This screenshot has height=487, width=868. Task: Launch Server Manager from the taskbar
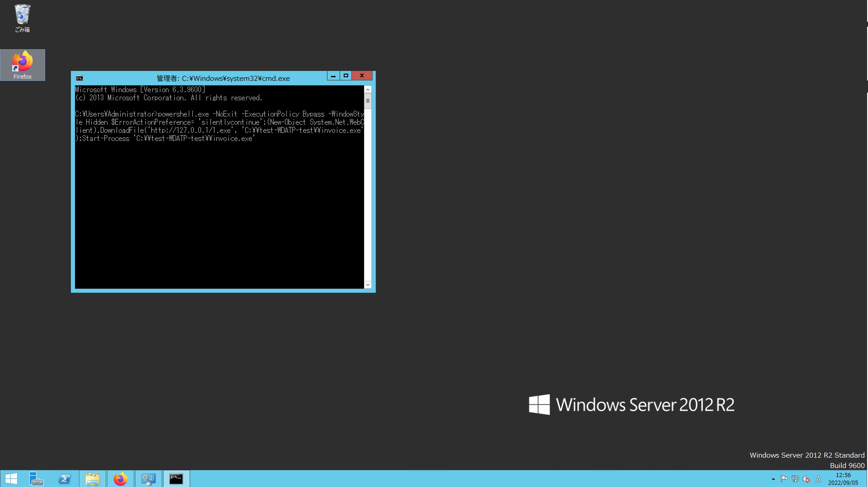pos(37,478)
